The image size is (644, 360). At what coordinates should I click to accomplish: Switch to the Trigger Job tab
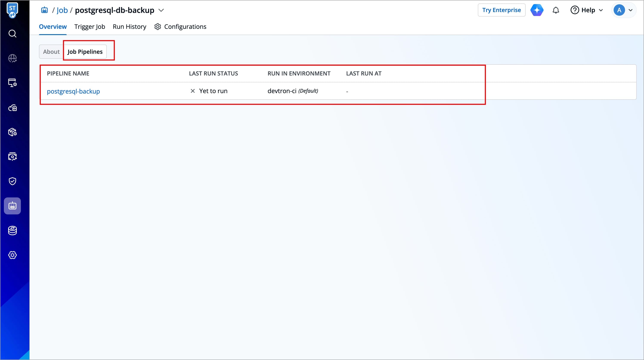pos(90,27)
